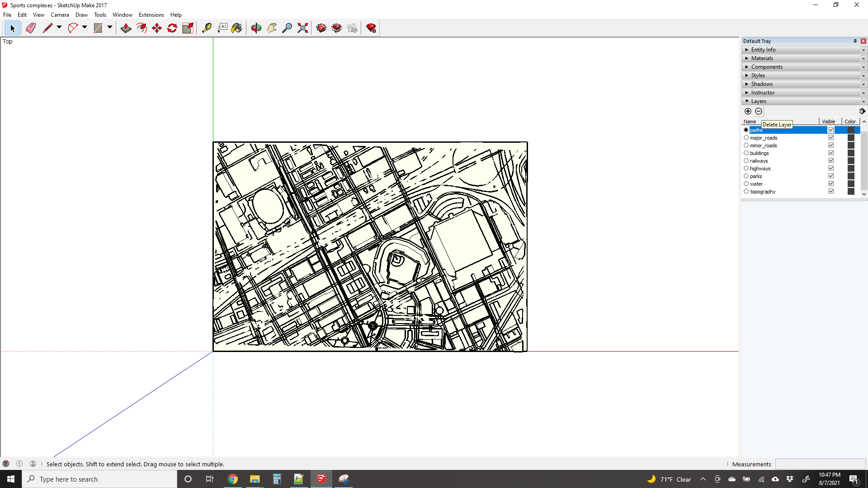The width and height of the screenshot is (868, 488).
Task: Set parks as the active layer
Action: [x=746, y=176]
